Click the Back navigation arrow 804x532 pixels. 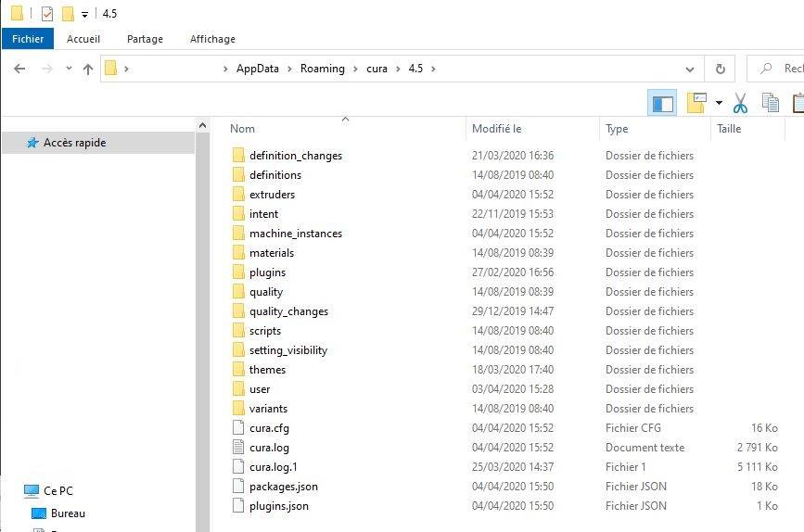pyautogui.click(x=19, y=69)
